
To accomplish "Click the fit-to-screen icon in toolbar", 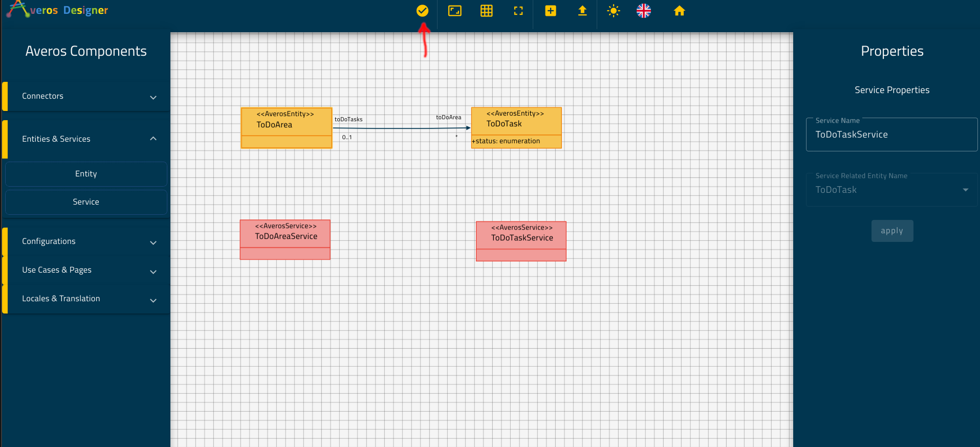I will click(x=455, y=11).
